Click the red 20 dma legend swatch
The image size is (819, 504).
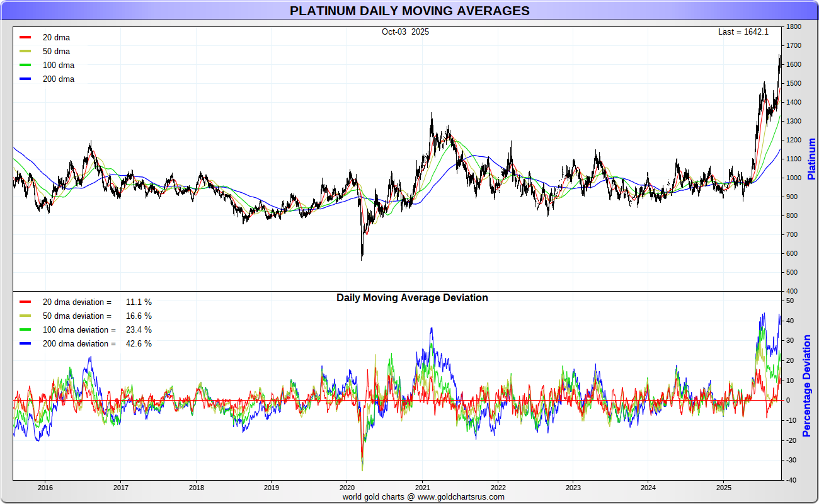pyautogui.click(x=25, y=38)
